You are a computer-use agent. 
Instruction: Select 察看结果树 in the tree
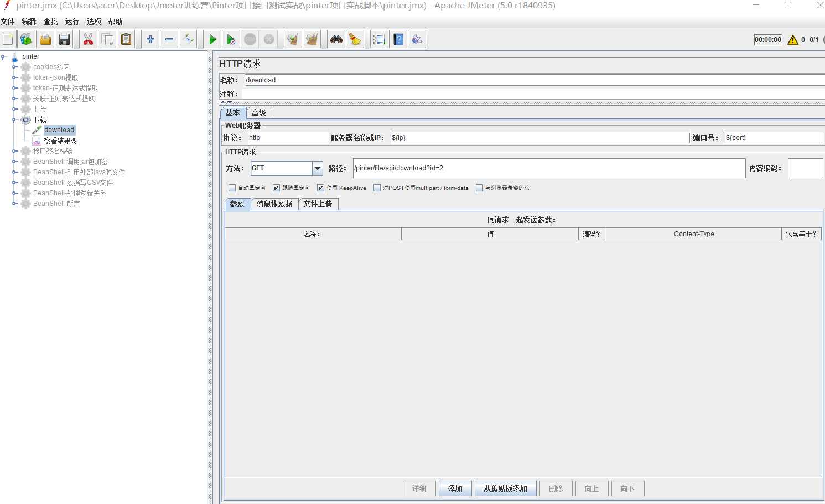click(60, 141)
